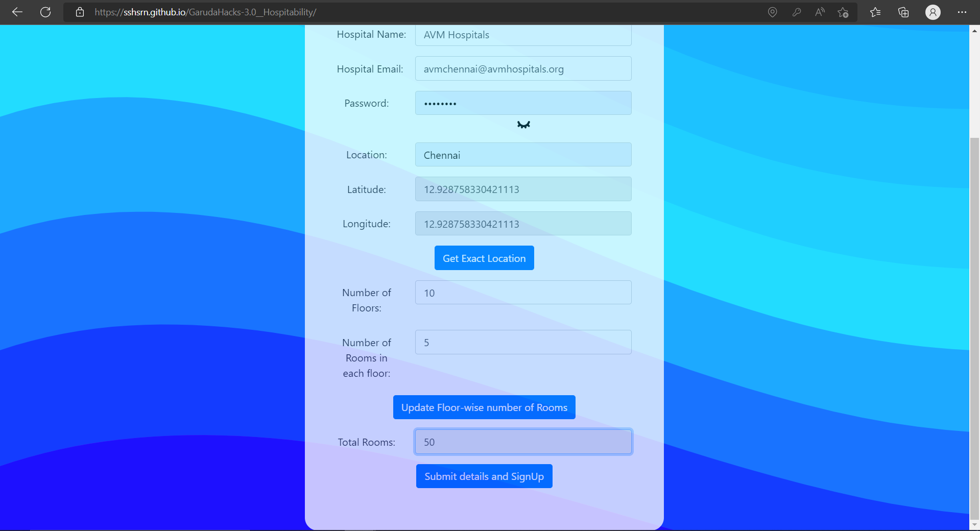Click the site lock icon in address bar

click(x=80, y=12)
